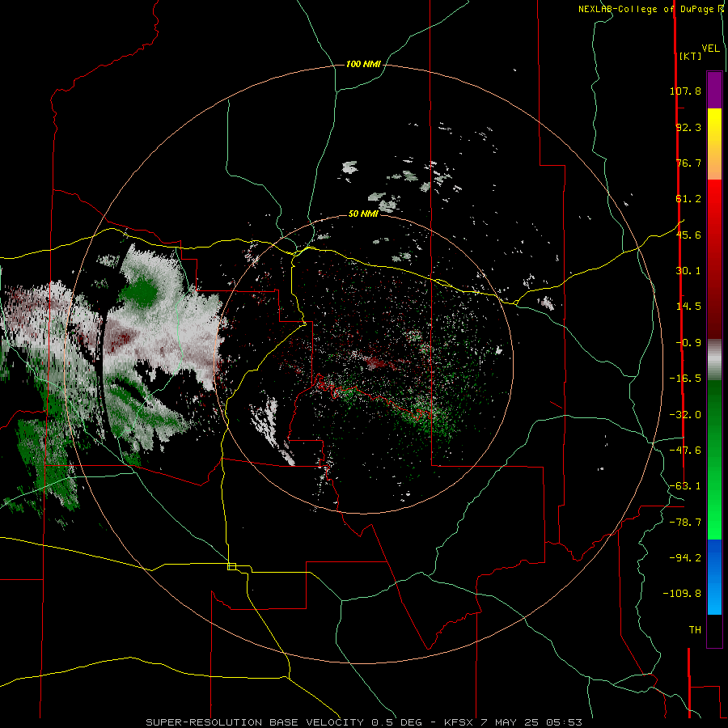This screenshot has width=728, height=728.
Task: Click the -63.1 scale value
Action: tap(685, 486)
